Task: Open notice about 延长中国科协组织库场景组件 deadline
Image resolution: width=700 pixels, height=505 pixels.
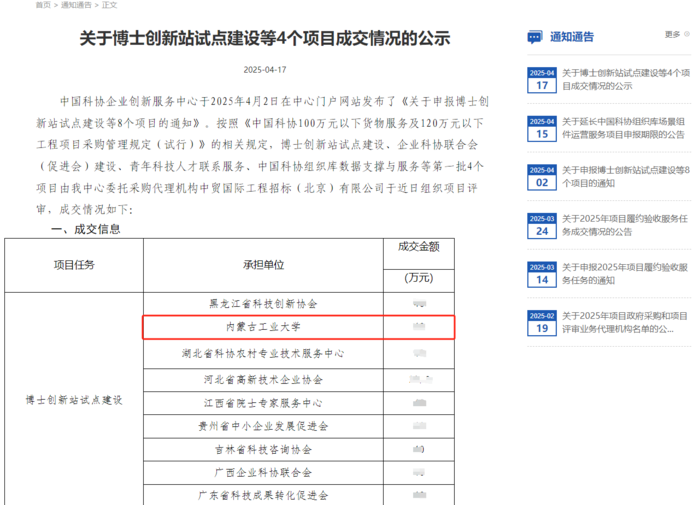Action: pyautogui.click(x=623, y=128)
